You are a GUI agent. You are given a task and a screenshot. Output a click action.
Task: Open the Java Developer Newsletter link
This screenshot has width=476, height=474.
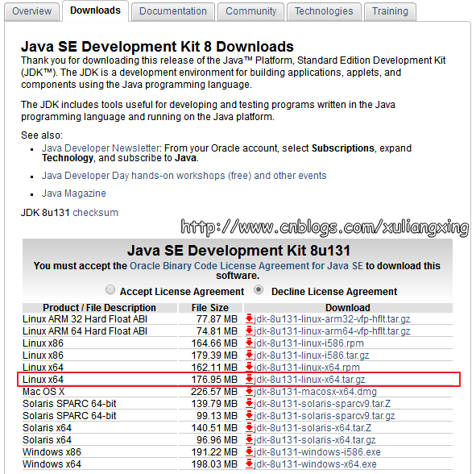click(x=101, y=148)
